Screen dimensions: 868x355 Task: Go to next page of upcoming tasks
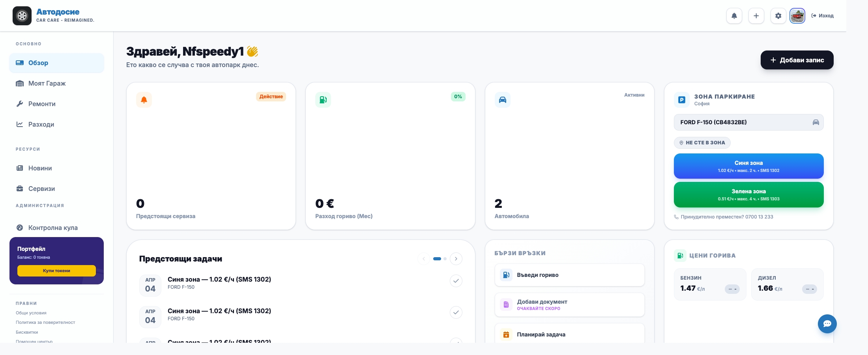(456, 259)
